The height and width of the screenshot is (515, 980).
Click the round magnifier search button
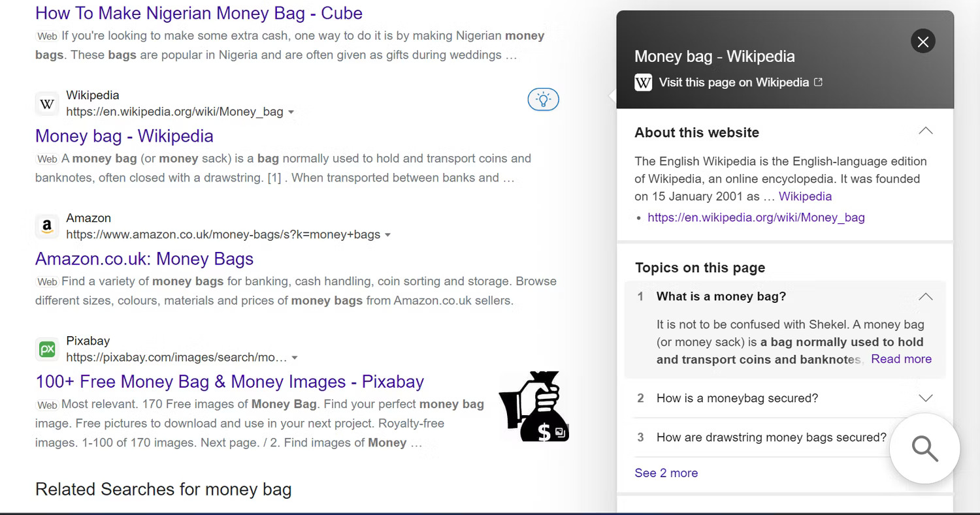(x=924, y=448)
